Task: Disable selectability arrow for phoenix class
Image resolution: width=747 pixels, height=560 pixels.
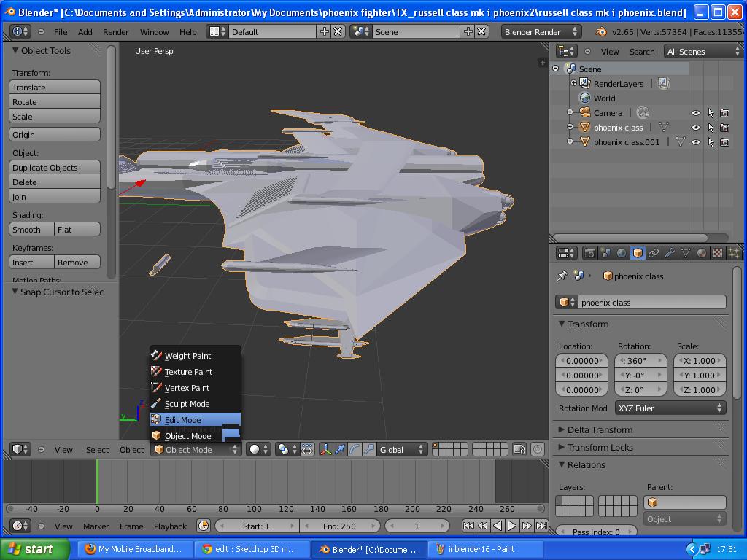Action: click(711, 128)
